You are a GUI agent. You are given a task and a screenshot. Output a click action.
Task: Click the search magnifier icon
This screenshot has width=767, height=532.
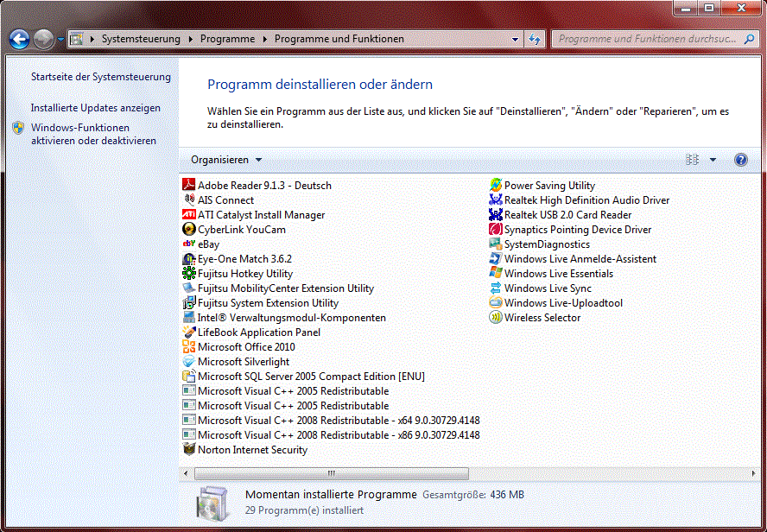[749, 39]
